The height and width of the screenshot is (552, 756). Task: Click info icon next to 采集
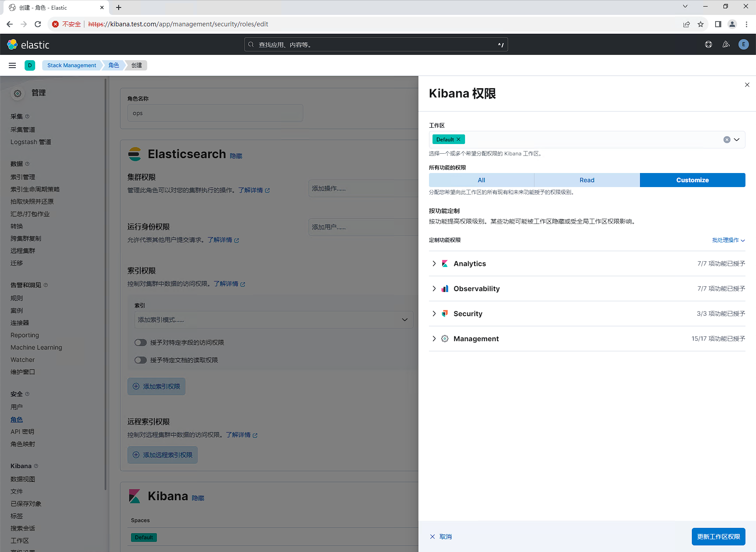click(x=27, y=116)
